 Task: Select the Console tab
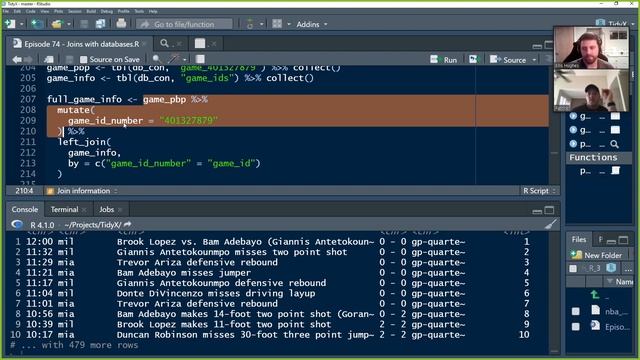click(x=25, y=209)
